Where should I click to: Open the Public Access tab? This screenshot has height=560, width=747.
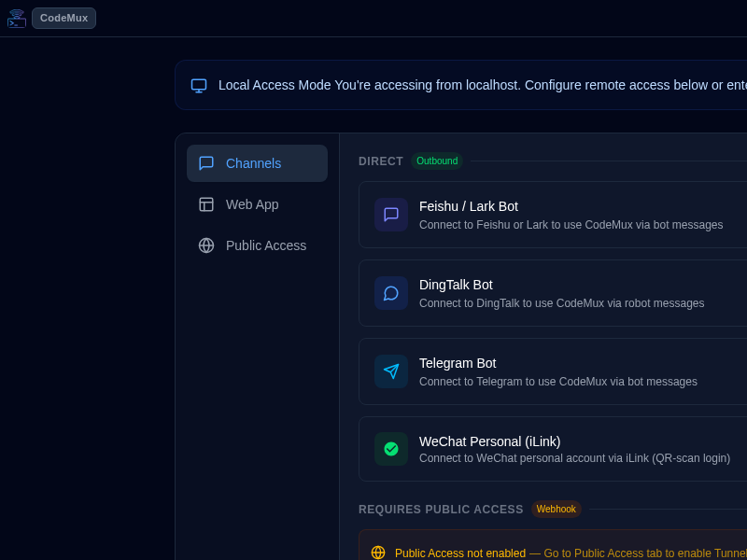coord(258,245)
